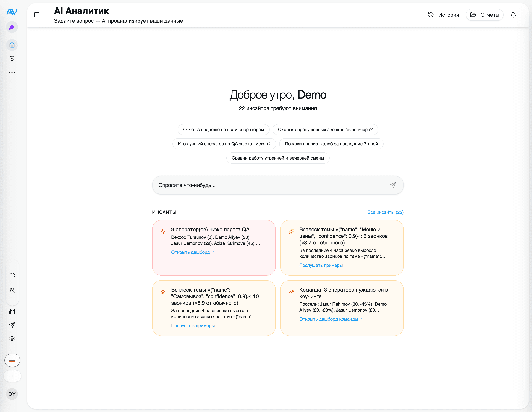Click the AV logo in sidebar
Viewport: 532px width, 412px height.
pyautogui.click(x=12, y=12)
